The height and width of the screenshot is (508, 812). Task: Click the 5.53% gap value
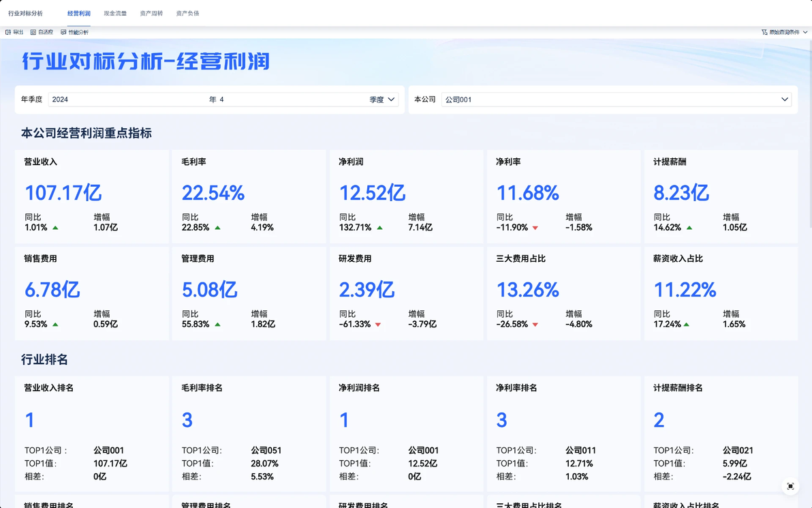pyautogui.click(x=262, y=477)
